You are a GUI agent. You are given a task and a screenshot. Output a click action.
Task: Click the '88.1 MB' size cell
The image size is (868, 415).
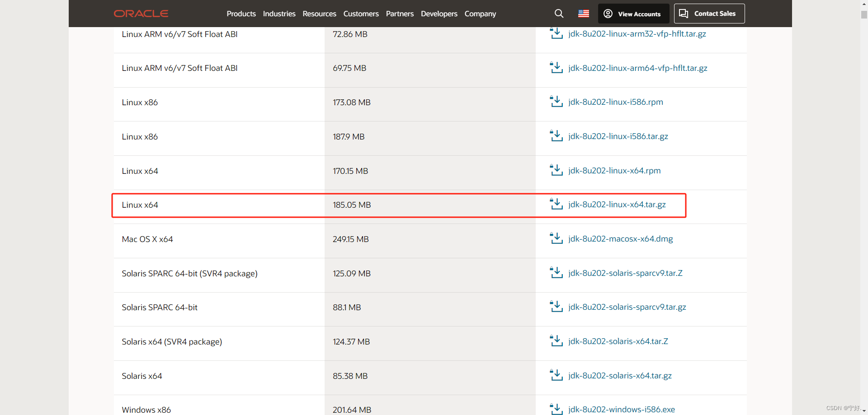point(430,309)
